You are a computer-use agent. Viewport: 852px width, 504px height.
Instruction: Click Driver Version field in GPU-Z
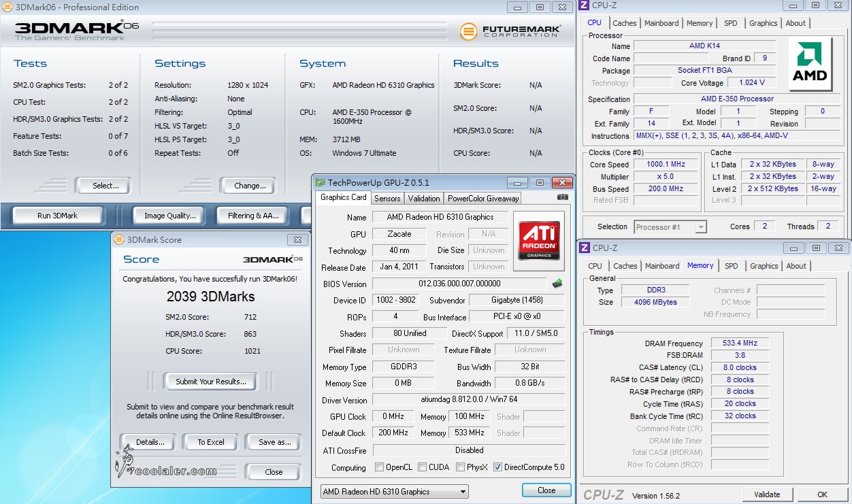469,400
